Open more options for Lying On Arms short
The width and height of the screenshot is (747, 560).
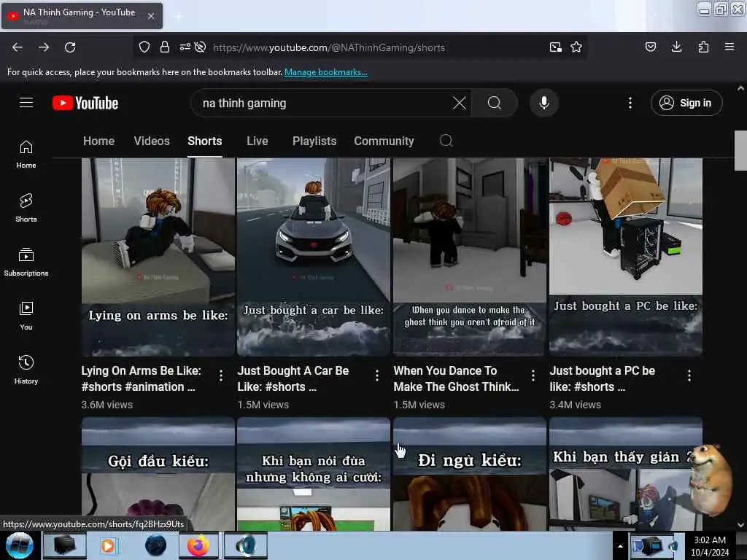click(x=221, y=376)
